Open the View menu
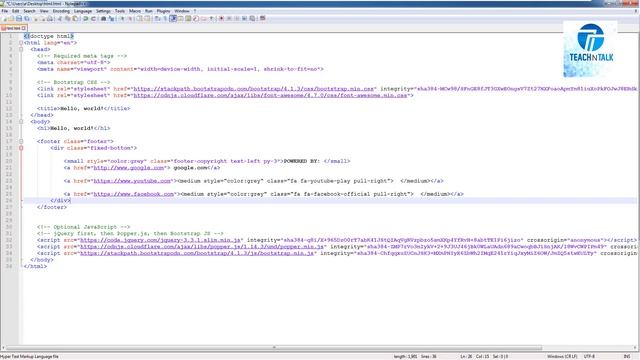The image size is (640, 360). [x=44, y=11]
